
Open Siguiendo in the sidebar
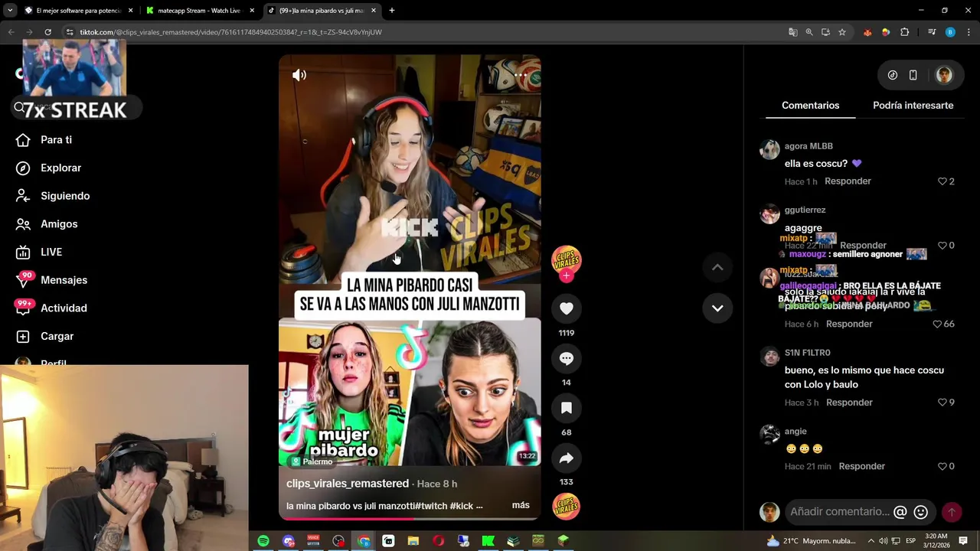tap(65, 196)
